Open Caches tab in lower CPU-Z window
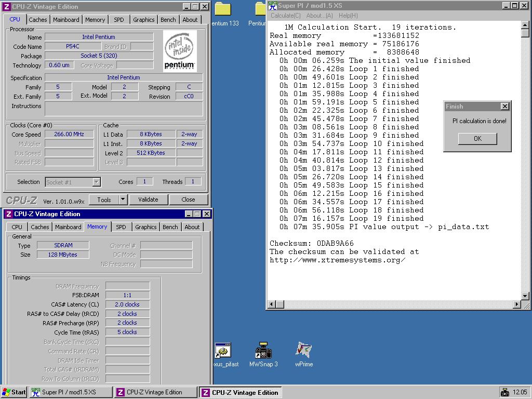Image resolution: width=532 pixels, height=399 pixels. coord(39,227)
